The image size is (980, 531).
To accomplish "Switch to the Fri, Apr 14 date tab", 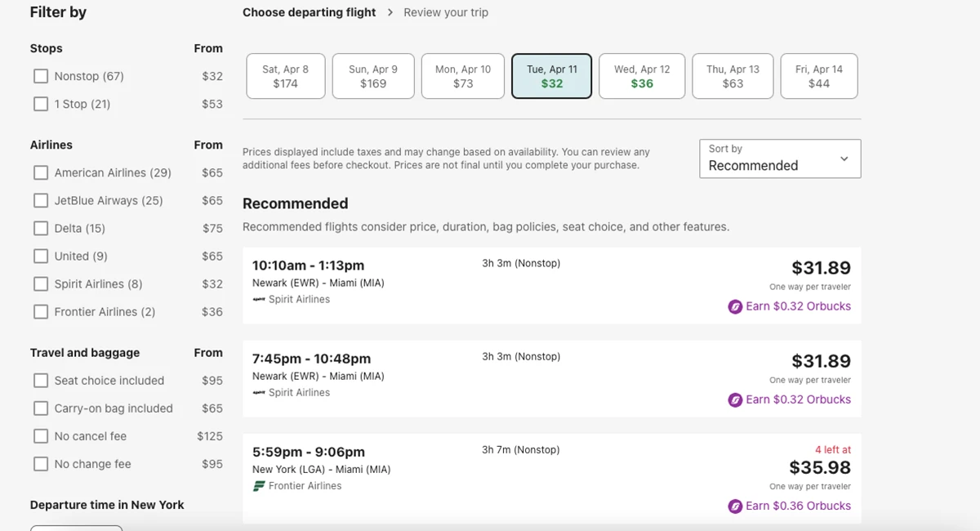I will click(819, 76).
